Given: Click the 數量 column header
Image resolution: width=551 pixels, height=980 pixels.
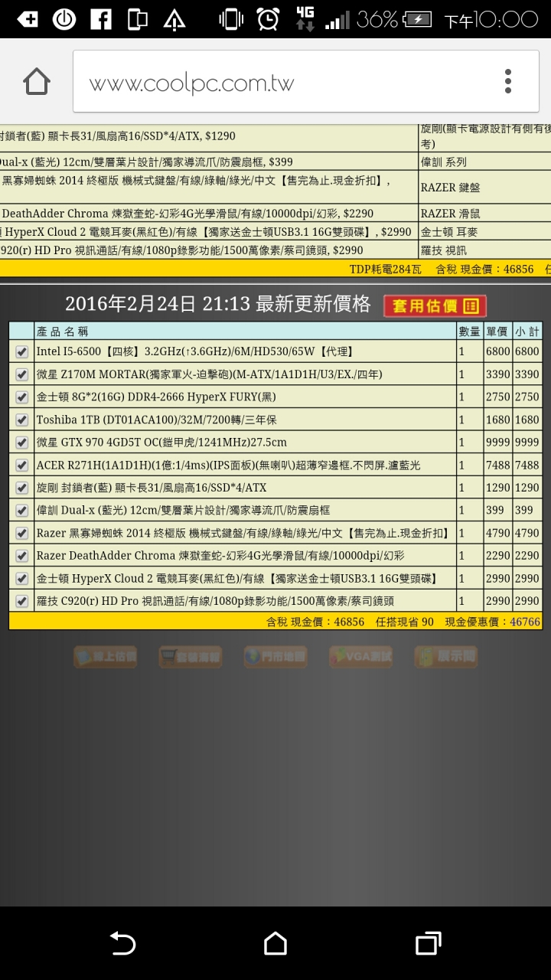Looking at the screenshot, I should click(x=469, y=331).
